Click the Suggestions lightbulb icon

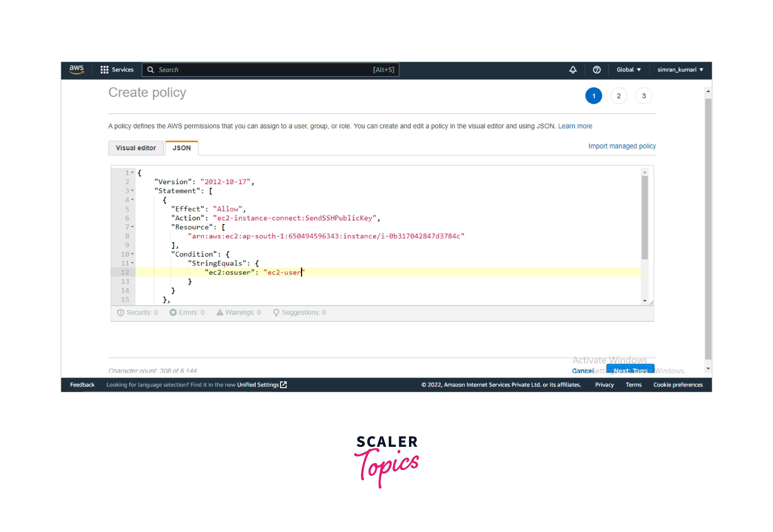276,312
